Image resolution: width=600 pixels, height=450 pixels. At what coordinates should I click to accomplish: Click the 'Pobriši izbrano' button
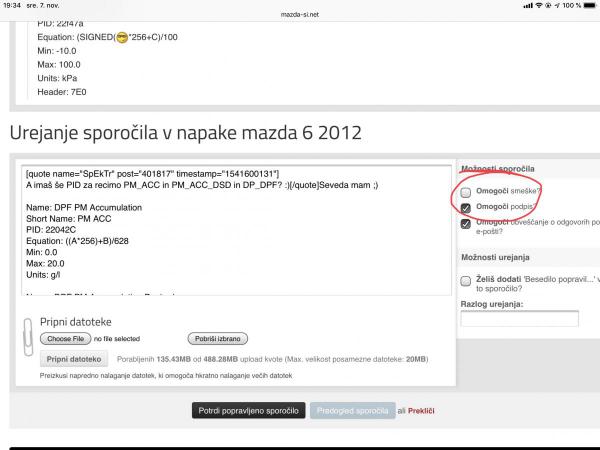[218, 339]
